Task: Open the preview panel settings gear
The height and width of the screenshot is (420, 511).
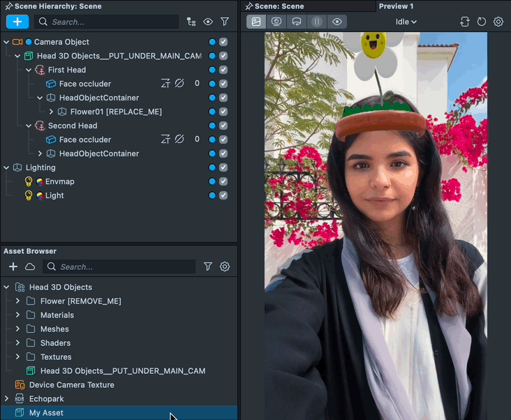Action: tap(498, 22)
